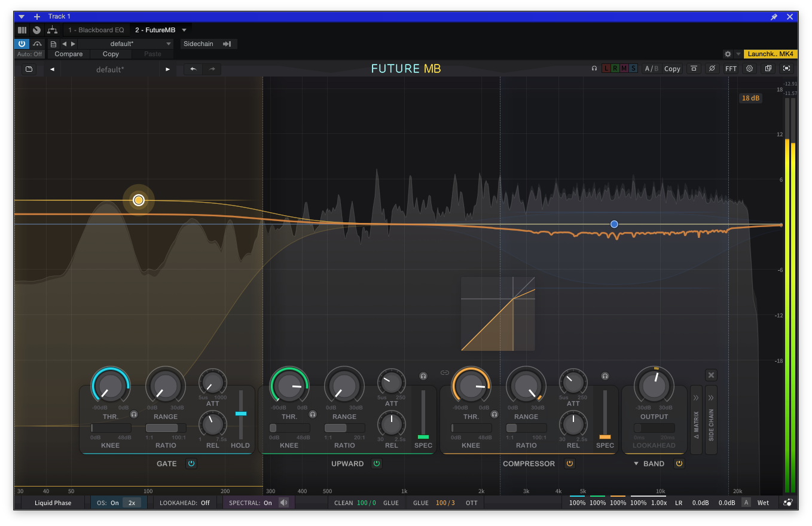The image size is (812, 526).
Task: Click the upward listen headphones above SPEC
Action: click(423, 376)
